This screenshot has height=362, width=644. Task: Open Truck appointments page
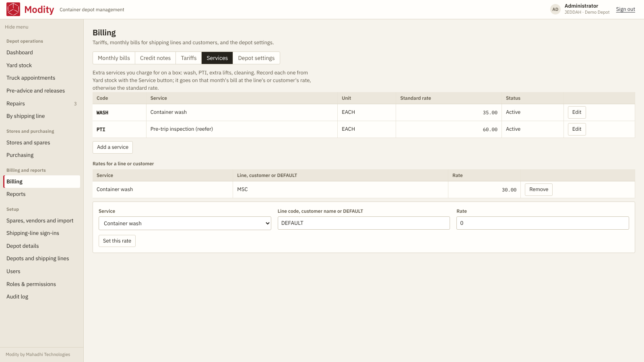42,78
